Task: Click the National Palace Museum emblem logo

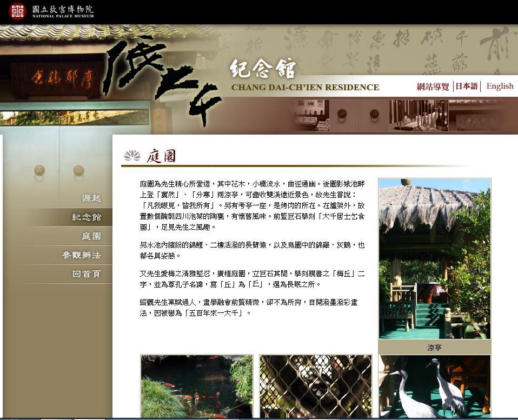Action: 17,11
